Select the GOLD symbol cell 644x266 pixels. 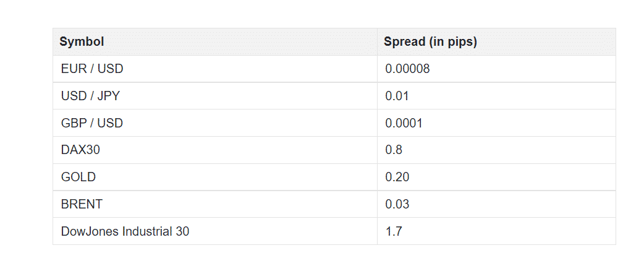click(x=215, y=177)
